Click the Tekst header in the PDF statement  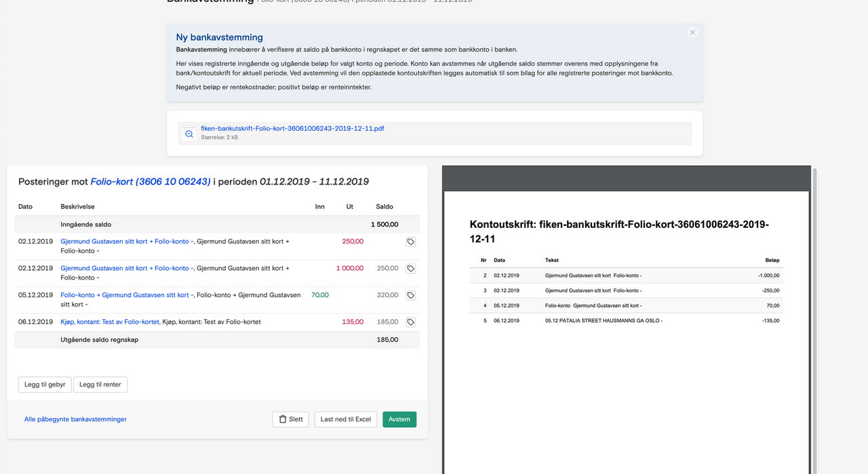click(x=552, y=260)
